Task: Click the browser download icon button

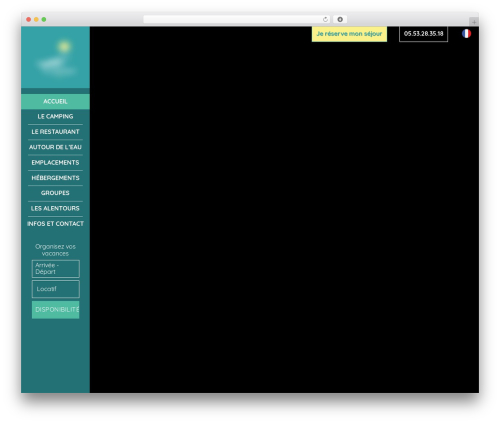Action: coord(340,19)
